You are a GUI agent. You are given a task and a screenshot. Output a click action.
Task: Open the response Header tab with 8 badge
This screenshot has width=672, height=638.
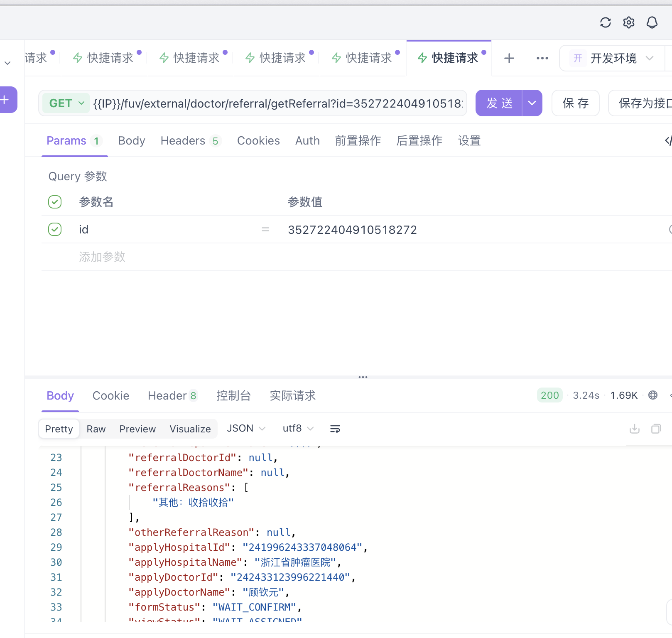tap(173, 395)
